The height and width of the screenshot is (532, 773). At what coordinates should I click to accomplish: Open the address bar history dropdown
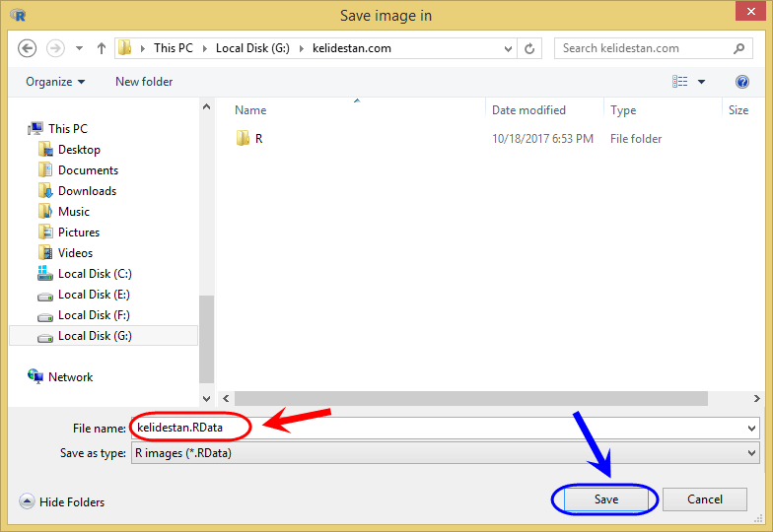click(x=508, y=49)
